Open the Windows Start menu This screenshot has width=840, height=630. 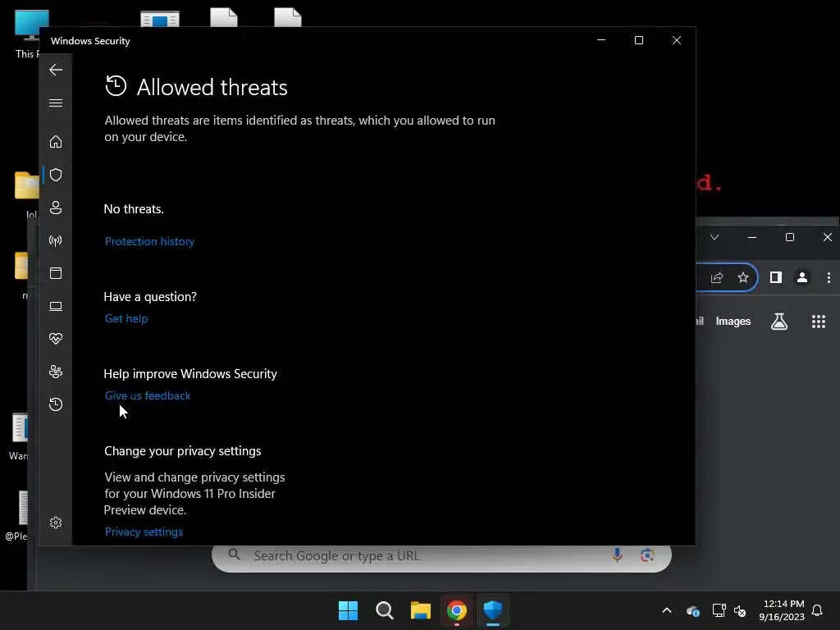[x=348, y=610]
